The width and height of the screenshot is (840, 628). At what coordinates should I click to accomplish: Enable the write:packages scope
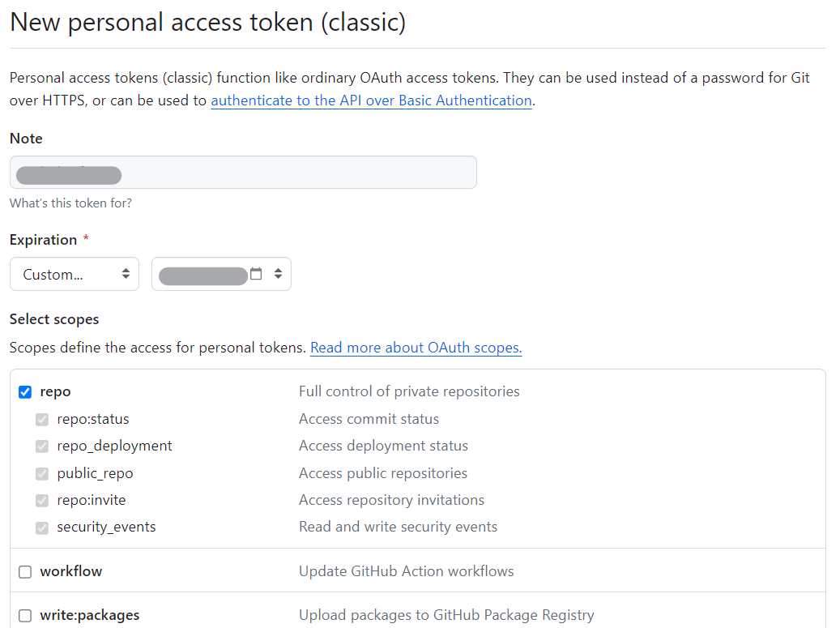[x=25, y=615]
